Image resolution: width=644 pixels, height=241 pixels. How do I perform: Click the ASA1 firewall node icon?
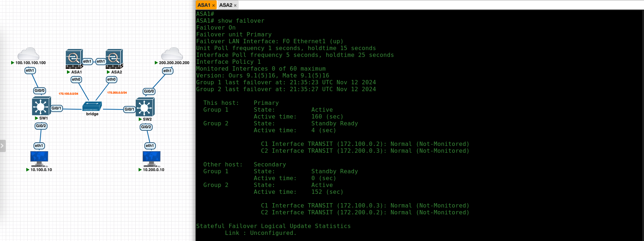click(74, 59)
